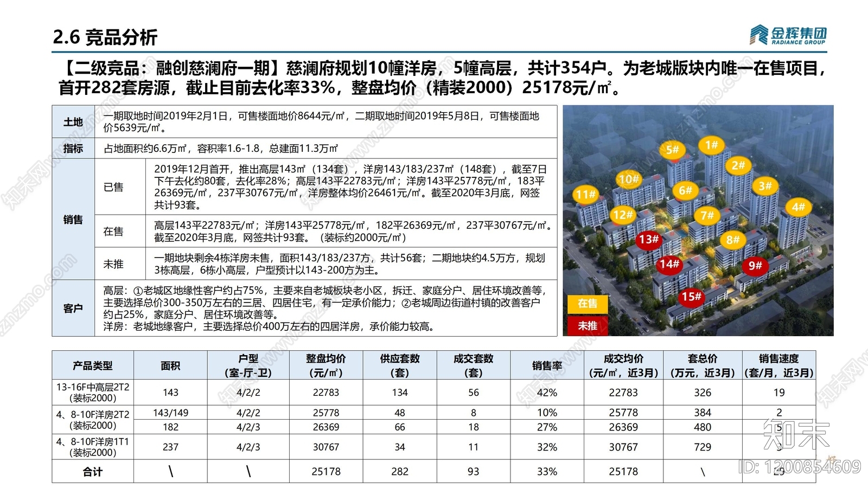Click the 182 area cell
This screenshot has height=488, width=868.
170,427
